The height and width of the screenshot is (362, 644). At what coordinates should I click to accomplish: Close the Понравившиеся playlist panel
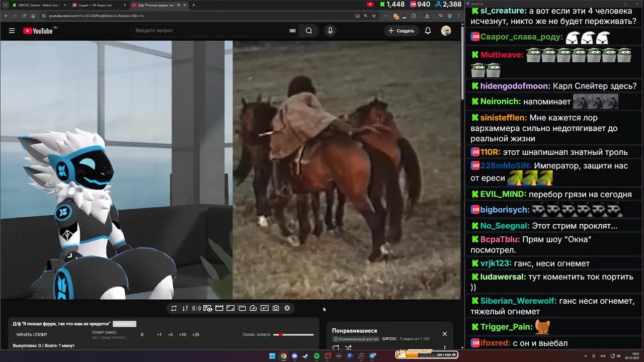pyautogui.click(x=444, y=334)
